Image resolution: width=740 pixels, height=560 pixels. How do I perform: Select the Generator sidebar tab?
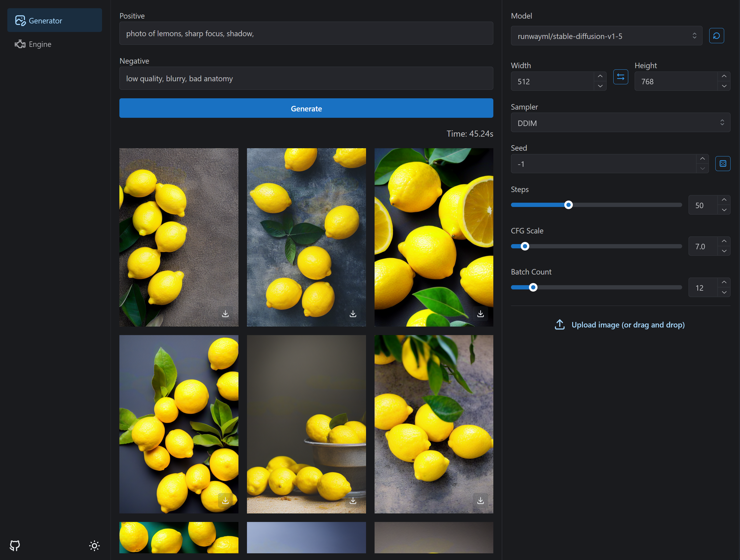coord(45,21)
